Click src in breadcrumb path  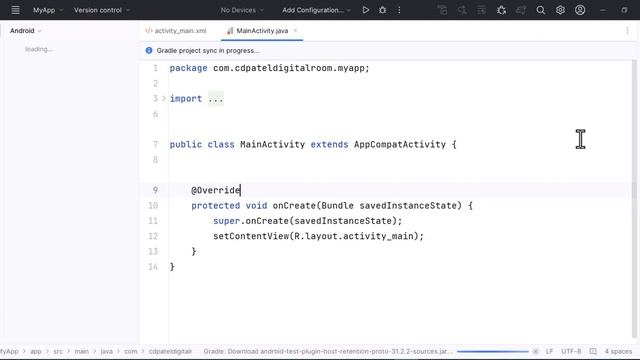(58, 351)
